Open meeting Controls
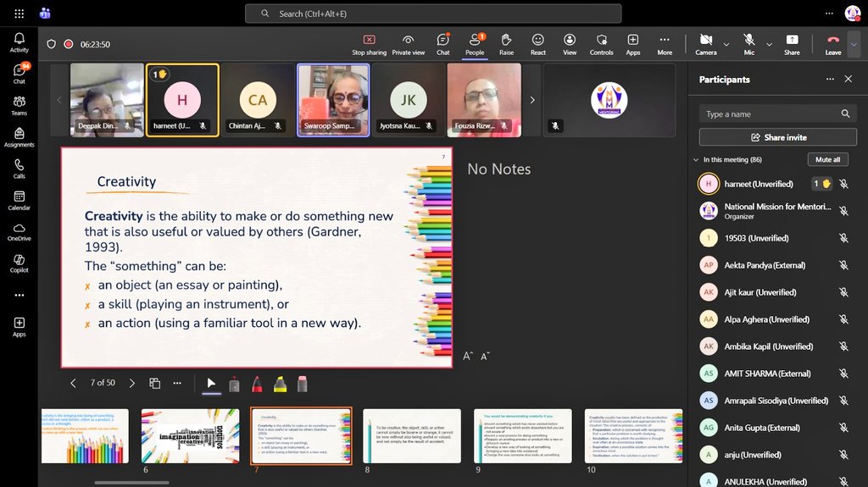Screen dimensions: 868x487 point(601,44)
